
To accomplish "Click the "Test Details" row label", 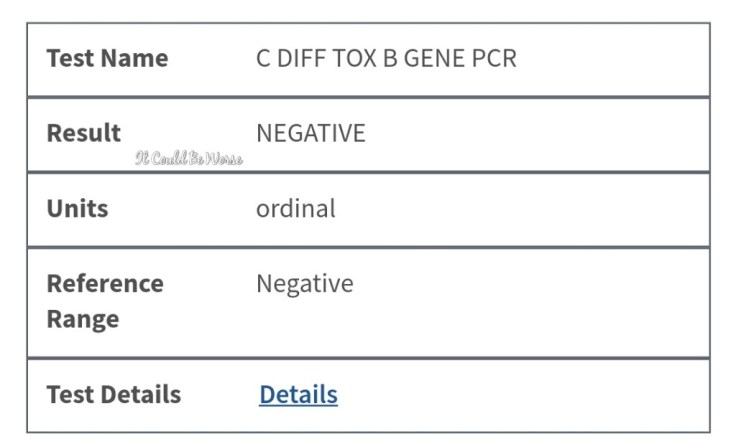I will point(114,395).
